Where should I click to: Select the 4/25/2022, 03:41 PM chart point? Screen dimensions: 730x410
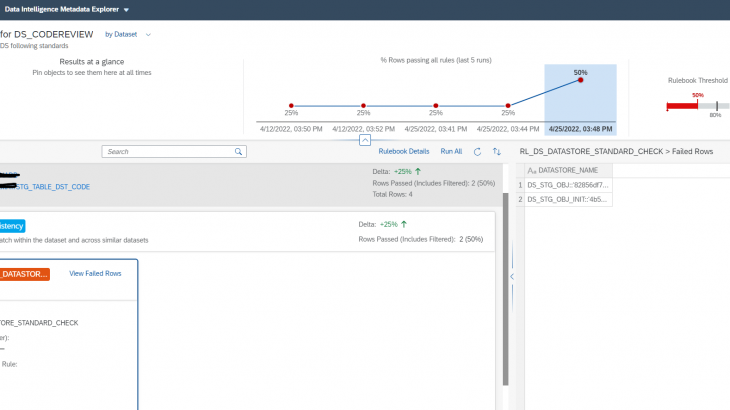click(436, 106)
